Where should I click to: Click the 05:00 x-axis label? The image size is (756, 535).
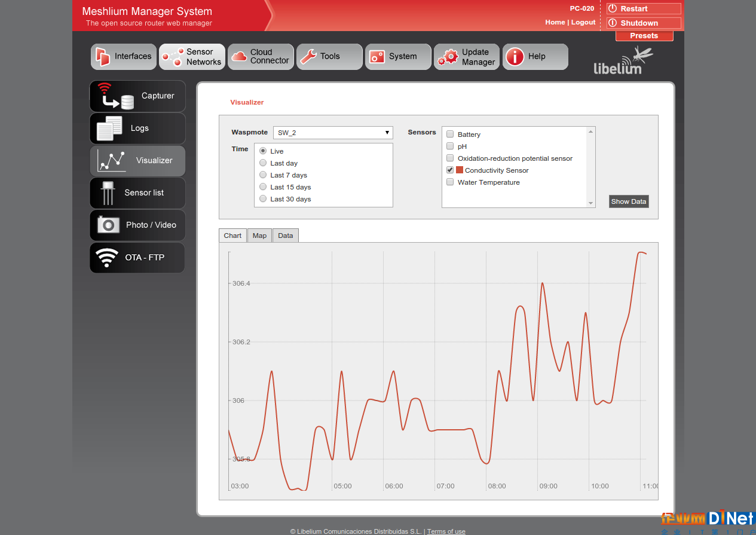[342, 486]
